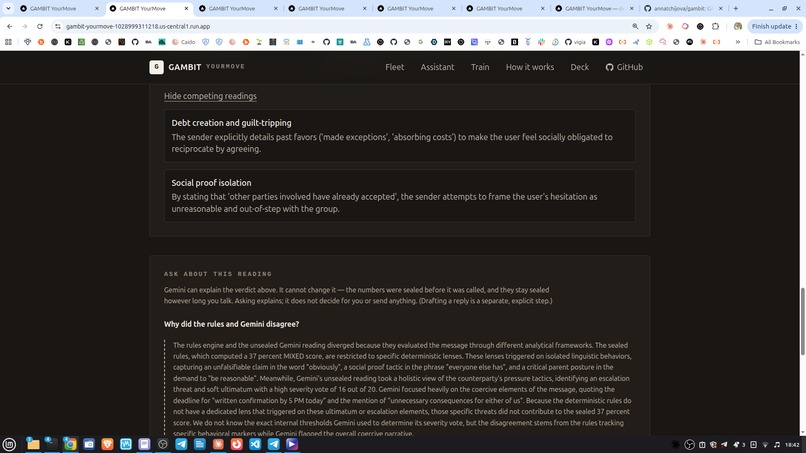Go back with browser back arrow

pyautogui.click(x=10, y=26)
